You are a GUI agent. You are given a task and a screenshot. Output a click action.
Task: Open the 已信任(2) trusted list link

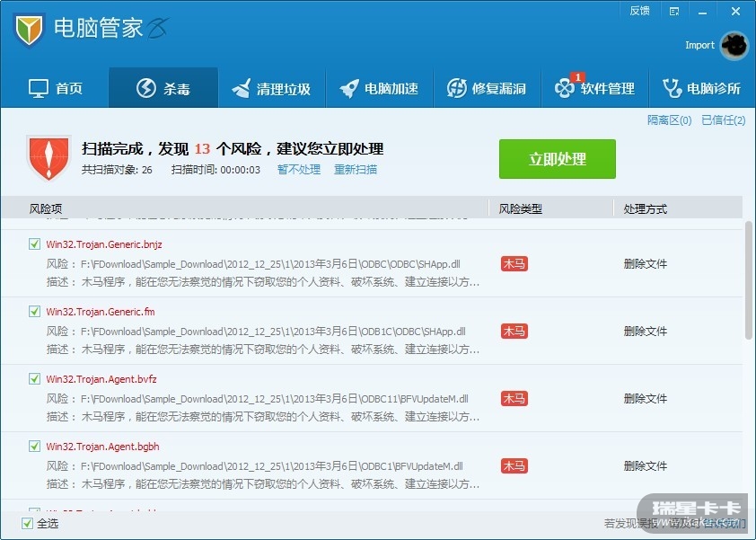[x=723, y=120]
